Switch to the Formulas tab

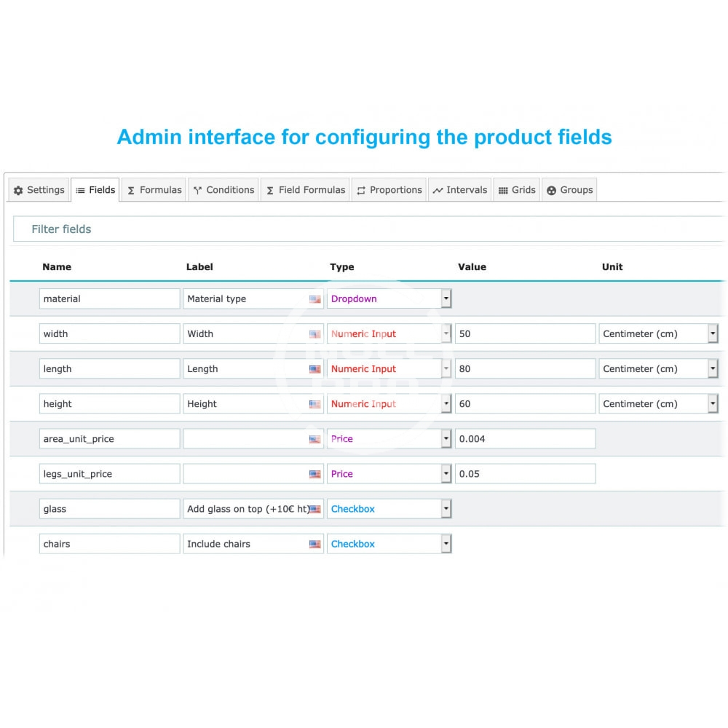pyautogui.click(x=154, y=190)
